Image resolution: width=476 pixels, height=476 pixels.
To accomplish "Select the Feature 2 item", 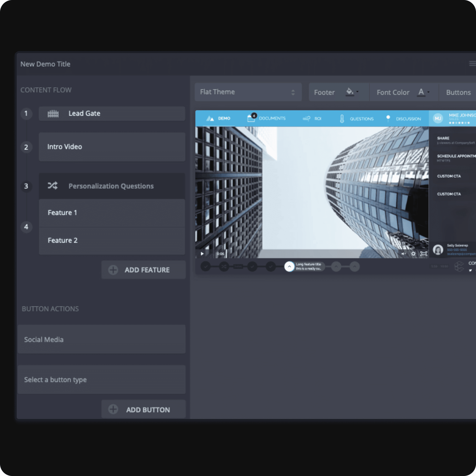I will pyautogui.click(x=112, y=241).
